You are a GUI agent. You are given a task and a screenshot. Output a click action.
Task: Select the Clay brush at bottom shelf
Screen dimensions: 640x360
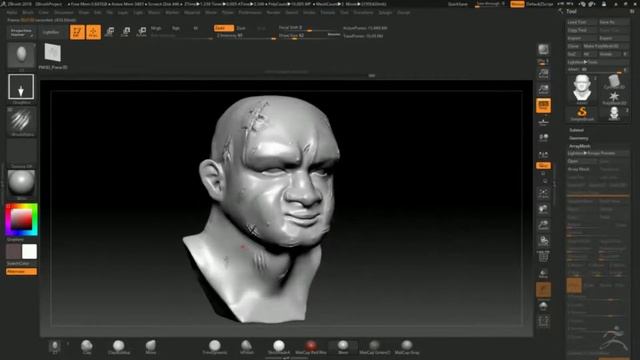87,347
